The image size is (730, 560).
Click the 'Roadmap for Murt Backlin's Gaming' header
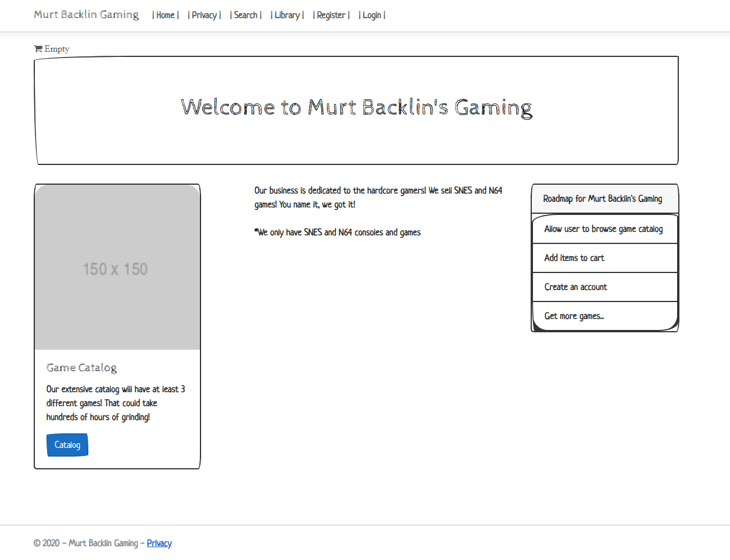tap(605, 199)
